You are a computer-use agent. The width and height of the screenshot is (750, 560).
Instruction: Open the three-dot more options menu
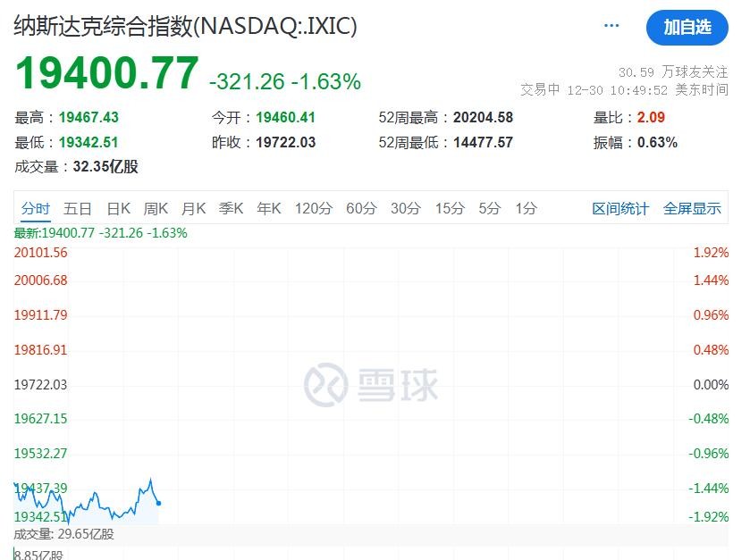point(611,26)
